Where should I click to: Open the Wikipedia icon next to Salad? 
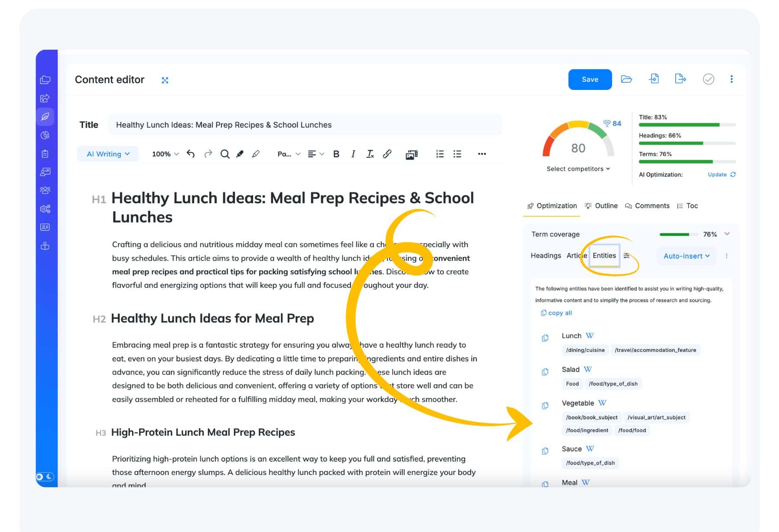pos(588,369)
